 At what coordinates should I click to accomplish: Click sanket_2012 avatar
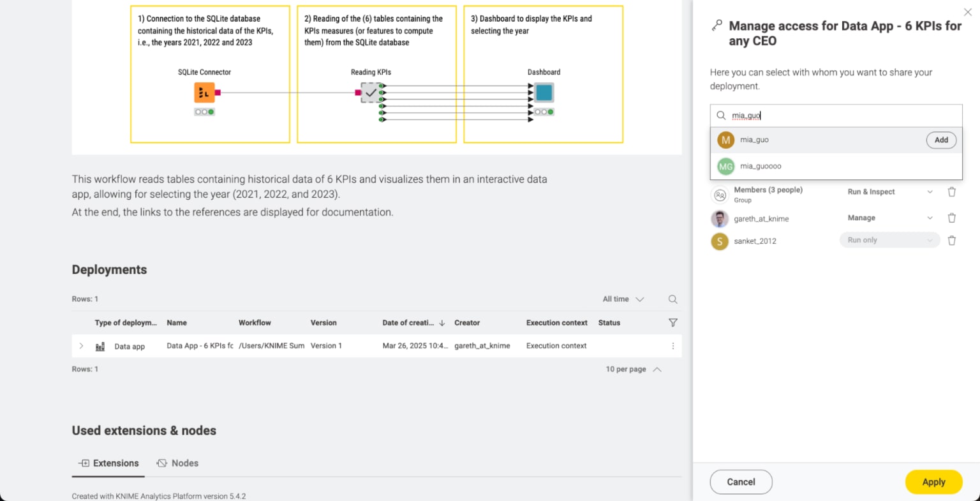[720, 241]
